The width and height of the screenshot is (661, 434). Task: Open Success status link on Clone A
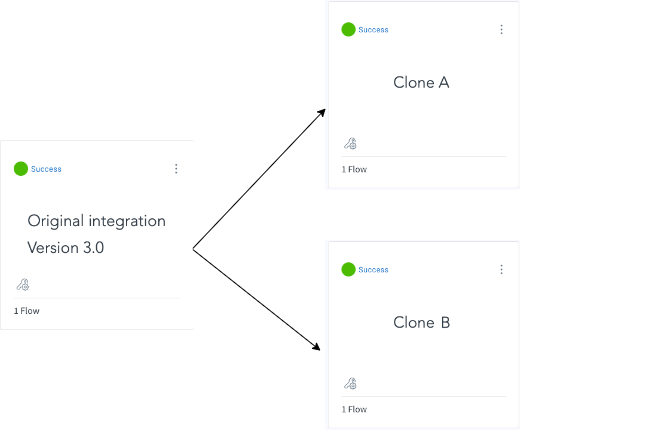click(373, 30)
